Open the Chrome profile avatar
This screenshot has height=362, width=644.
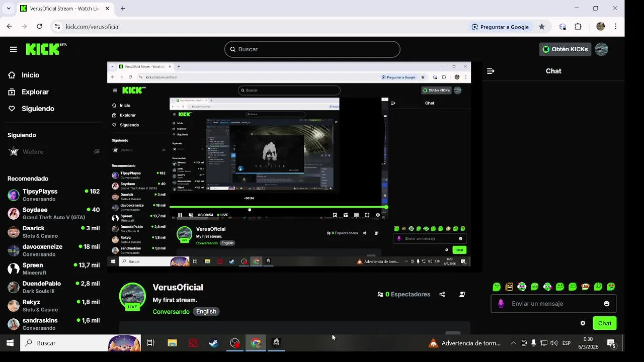pyautogui.click(x=600, y=27)
